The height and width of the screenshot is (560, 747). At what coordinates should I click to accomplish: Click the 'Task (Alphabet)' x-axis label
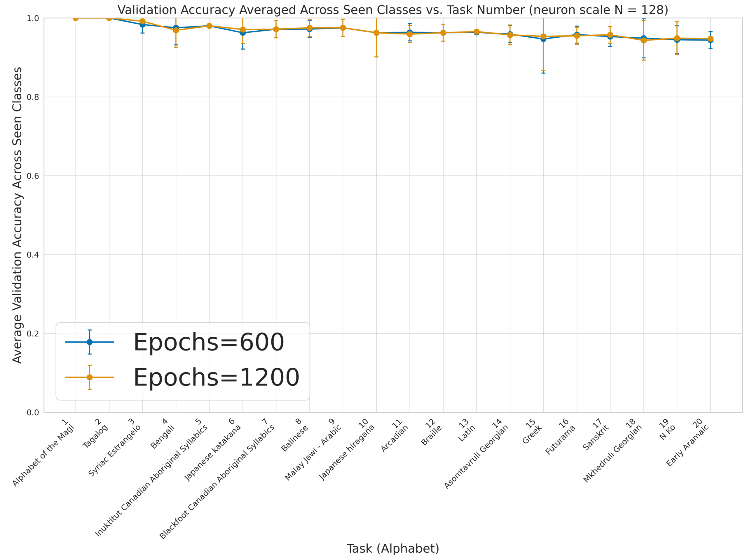pos(393,549)
